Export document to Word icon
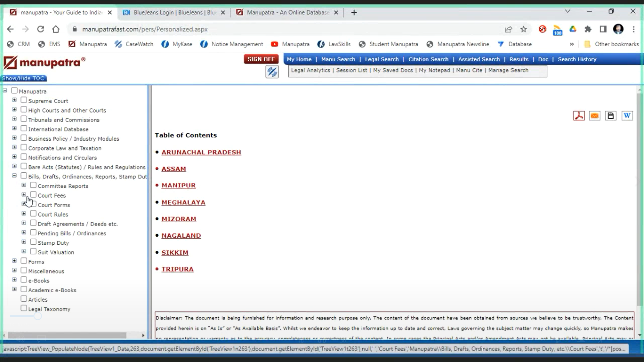Image resolution: width=644 pixels, height=362 pixels. tap(627, 116)
